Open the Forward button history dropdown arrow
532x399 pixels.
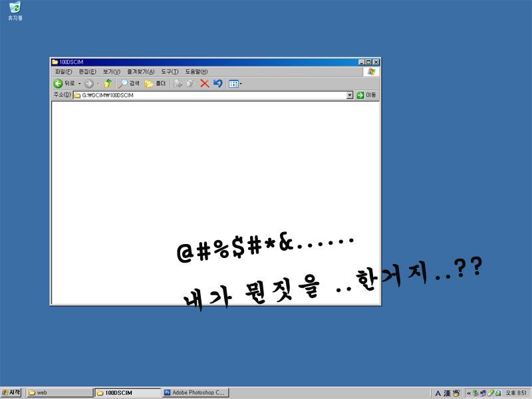coord(98,84)
